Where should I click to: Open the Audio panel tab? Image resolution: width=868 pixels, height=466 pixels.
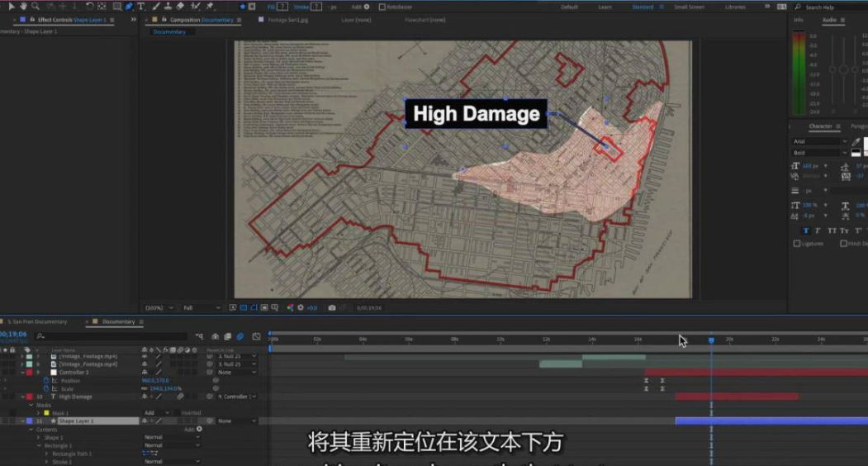point(829,20)
